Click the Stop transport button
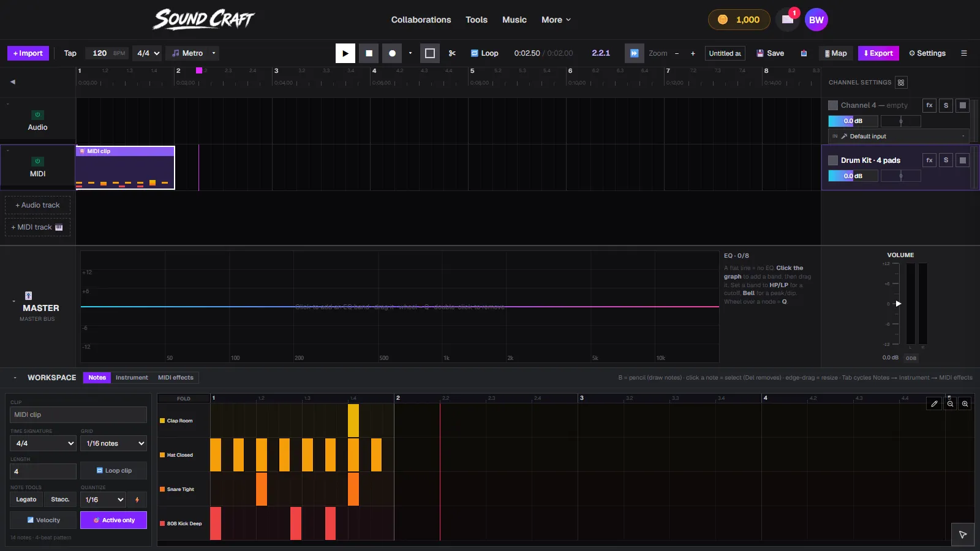 369,53
